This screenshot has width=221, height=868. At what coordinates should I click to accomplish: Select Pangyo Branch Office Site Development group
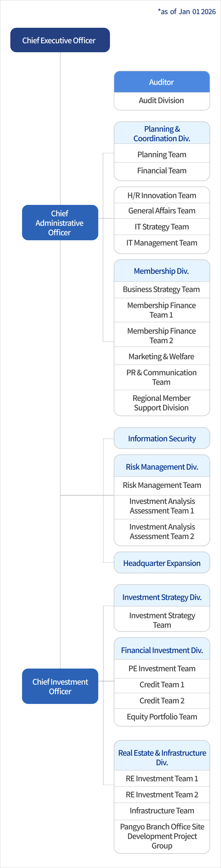tap(162, 836)
